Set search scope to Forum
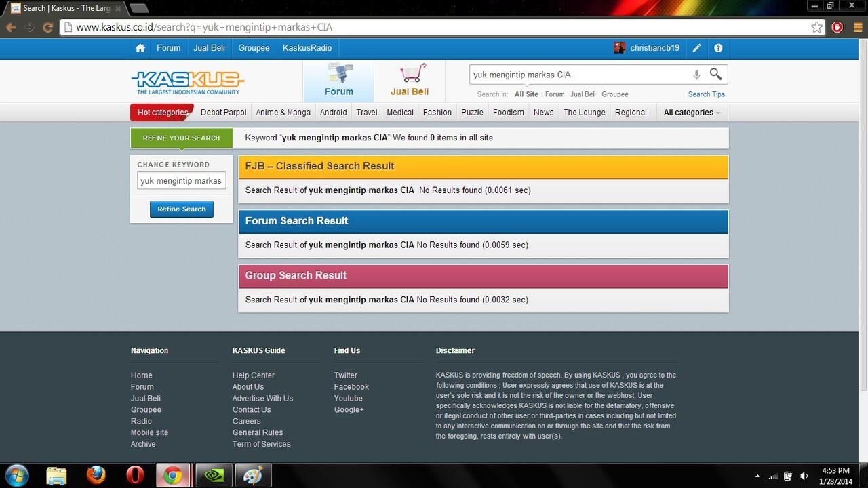 coord(555,94)
